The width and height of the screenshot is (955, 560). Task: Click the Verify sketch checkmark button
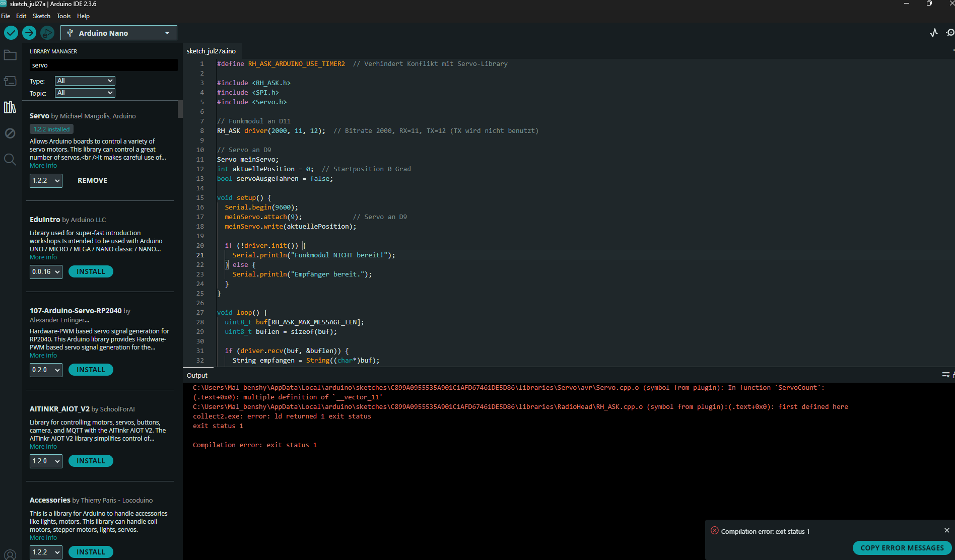[x=11, y=33]
